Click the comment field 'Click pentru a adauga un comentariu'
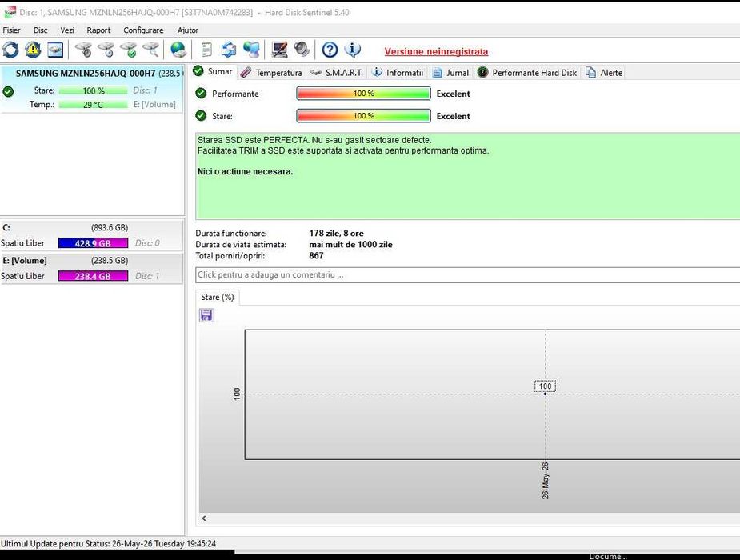 (467, 275)
